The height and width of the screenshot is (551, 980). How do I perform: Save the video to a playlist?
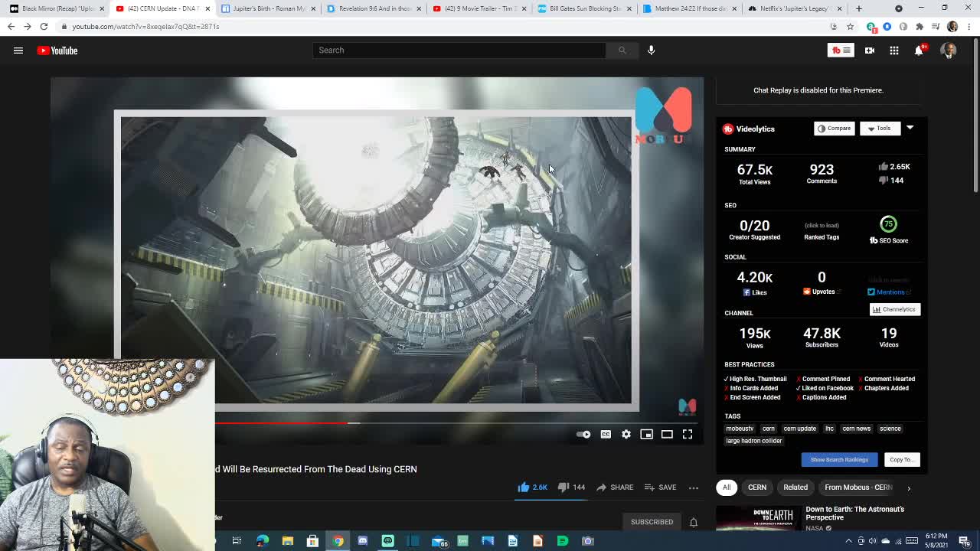pos(660,487)
